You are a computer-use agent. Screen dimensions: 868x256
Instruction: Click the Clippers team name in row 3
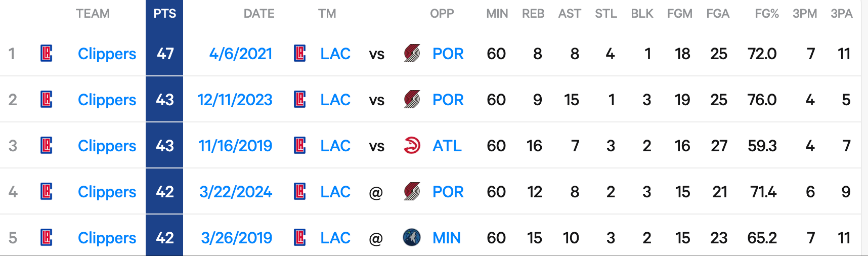pyautogui.click(x=107, y=146)
